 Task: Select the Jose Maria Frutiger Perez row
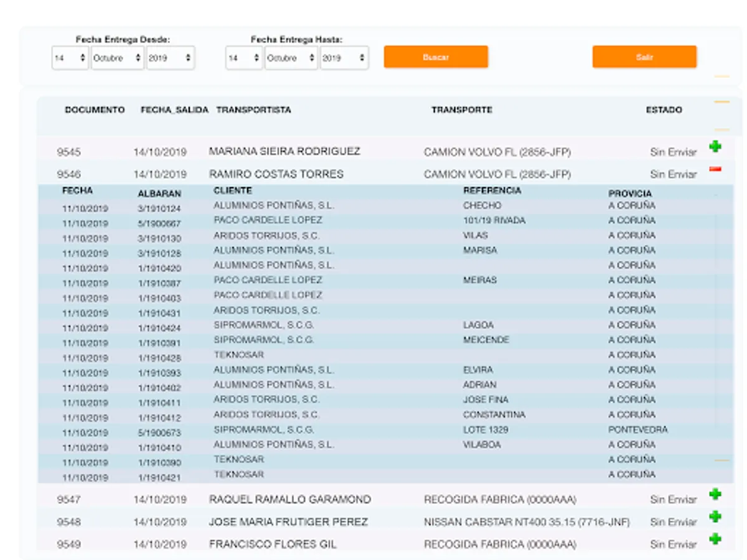tap(288, 522)
